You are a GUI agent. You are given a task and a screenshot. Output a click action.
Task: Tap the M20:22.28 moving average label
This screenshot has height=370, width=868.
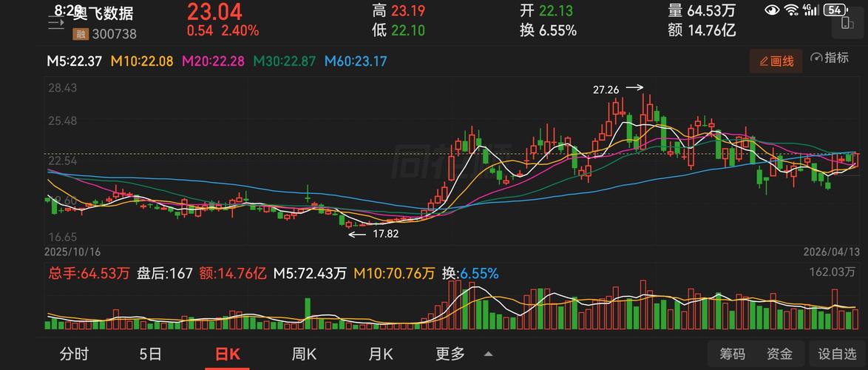[x=214, y=61]
